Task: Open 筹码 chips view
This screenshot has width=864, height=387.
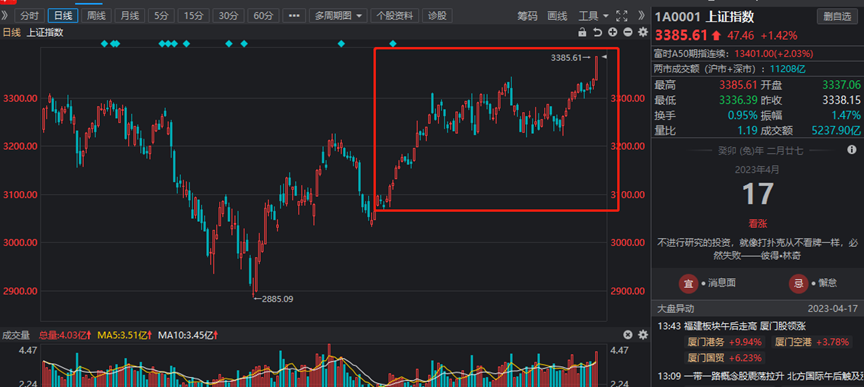Action: [527, 16]
